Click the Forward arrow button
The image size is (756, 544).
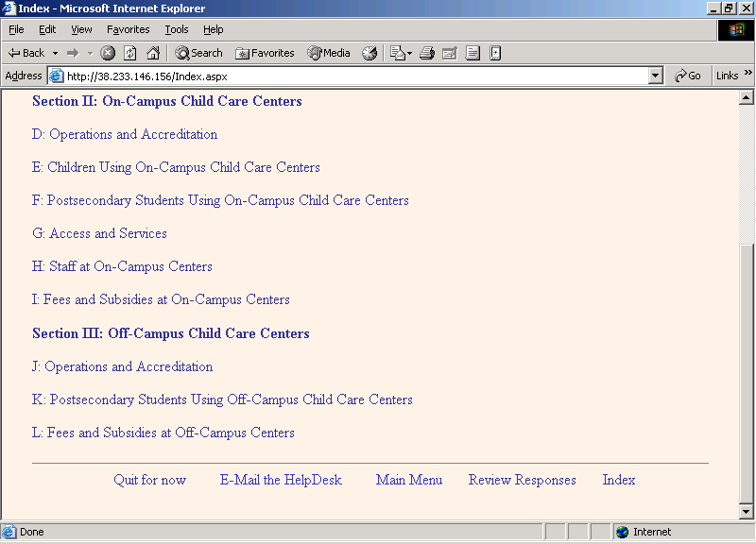click(73, 53)
